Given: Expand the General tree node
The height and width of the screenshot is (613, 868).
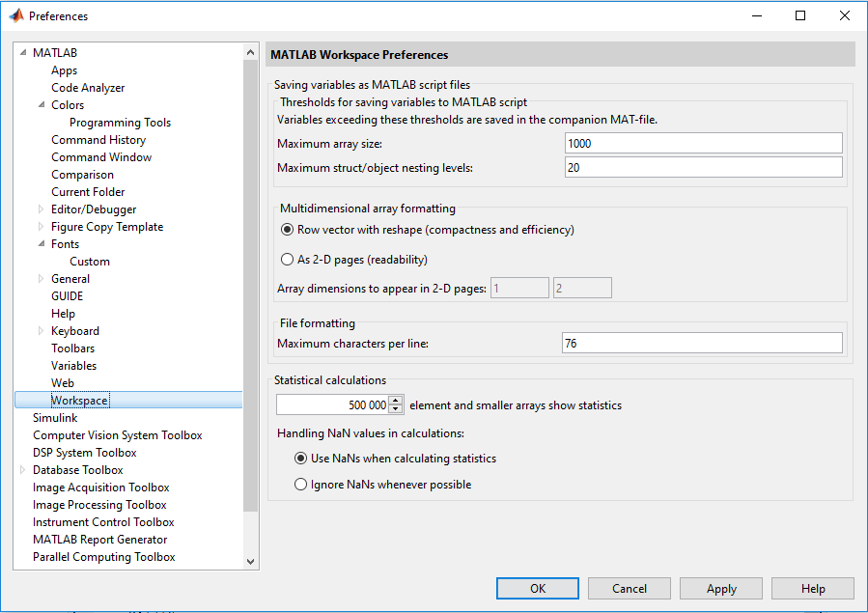Looking at the screenshot, I should [41, 279].
